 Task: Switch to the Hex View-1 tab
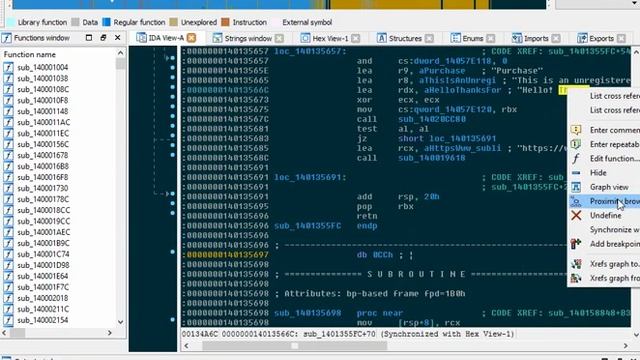(x=330, y=38)
